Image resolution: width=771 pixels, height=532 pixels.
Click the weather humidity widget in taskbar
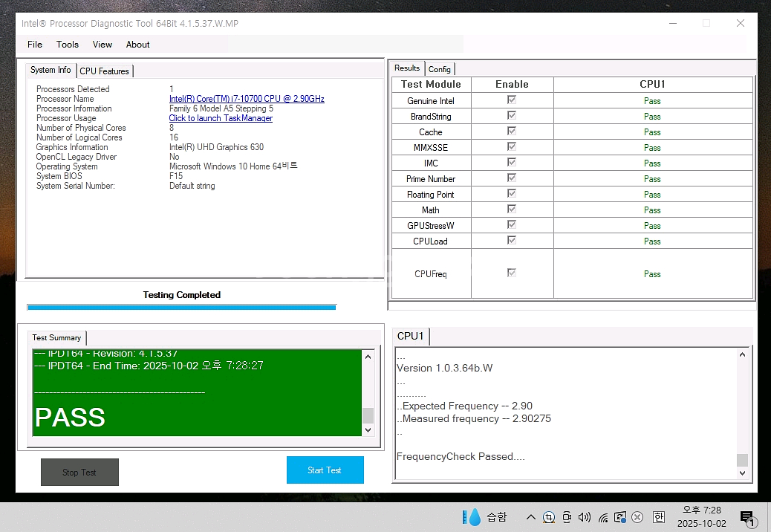click(484, 517)
